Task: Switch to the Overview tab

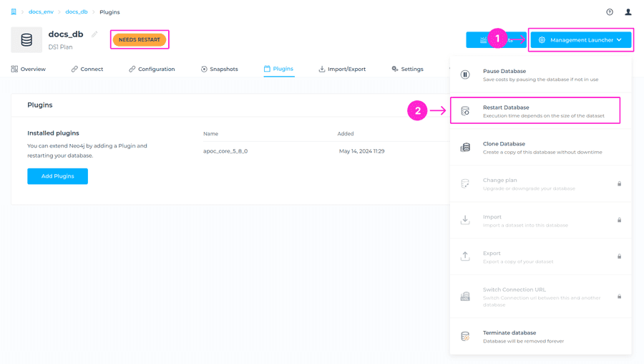Action: [x=29, y=70]
